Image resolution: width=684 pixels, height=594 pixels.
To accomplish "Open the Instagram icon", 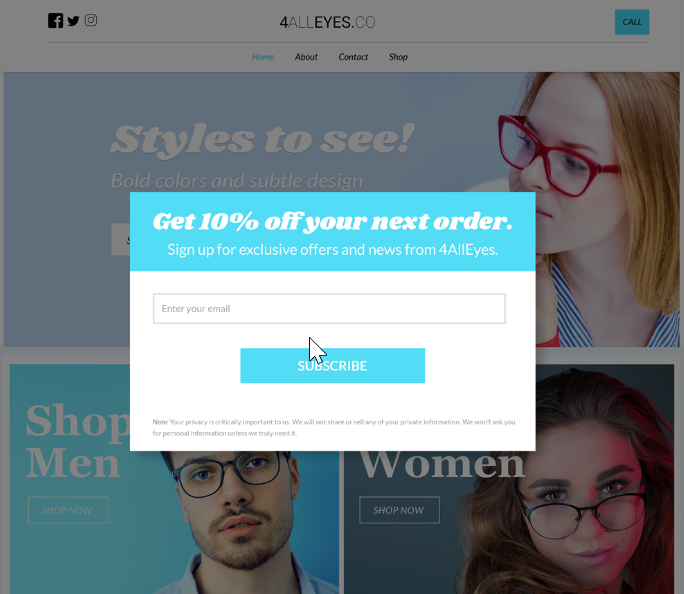I will tap(91, 20).
